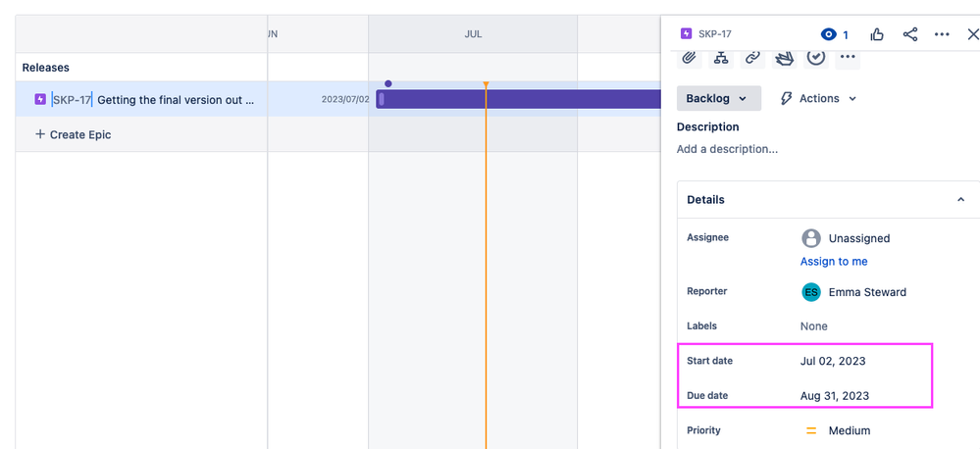This screenshot has height=449, width=980.
Task: Click Add a description field
Action: pyautogui.click(x=727, y=149)
